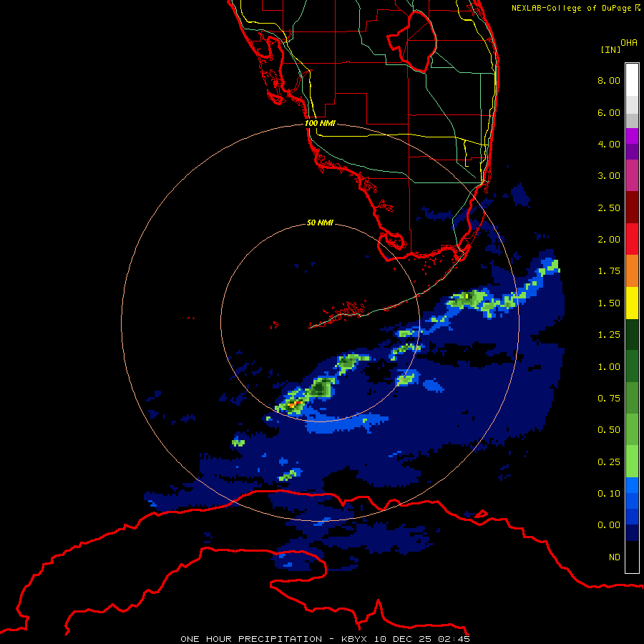644x644 pixels.
Task: Click the 0.50 legend value
Action: [x=609, y=430]
